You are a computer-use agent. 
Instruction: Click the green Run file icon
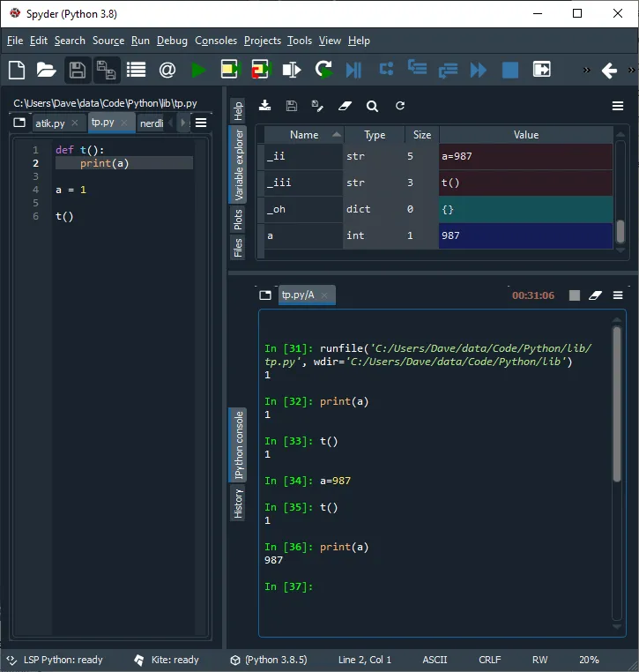(198, 70)
